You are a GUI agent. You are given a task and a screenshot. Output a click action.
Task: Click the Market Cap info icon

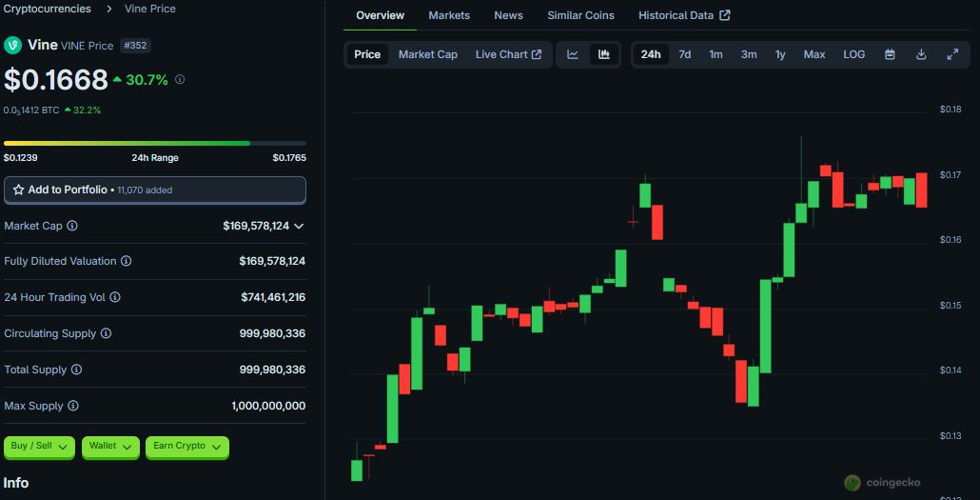[x=72, y=226]
